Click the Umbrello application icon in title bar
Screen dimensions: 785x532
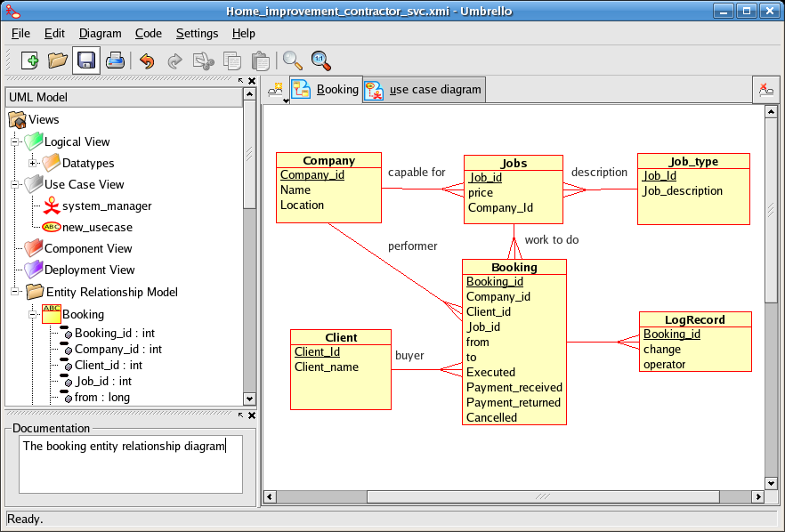tap(13, 11)
